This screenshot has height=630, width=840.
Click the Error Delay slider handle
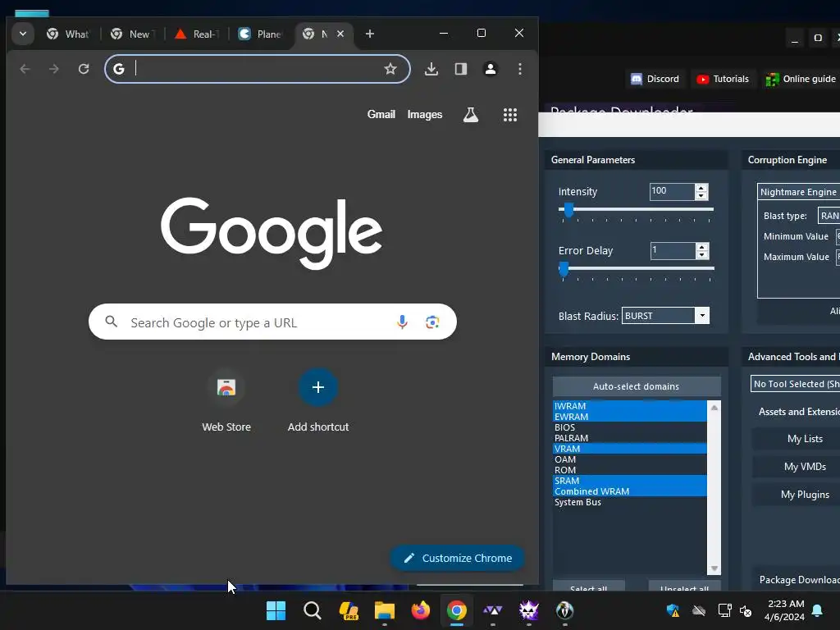(564, 269)
